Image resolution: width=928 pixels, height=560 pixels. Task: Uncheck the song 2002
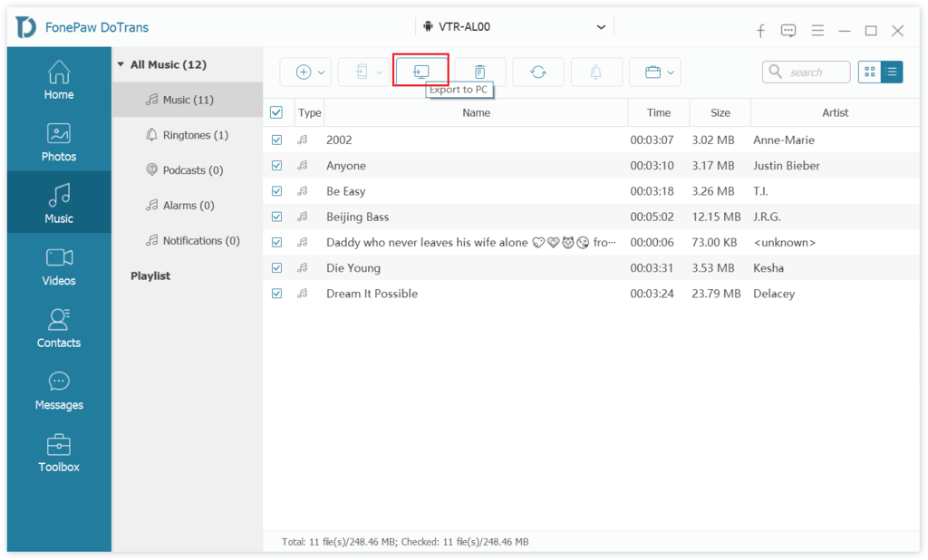276,140
